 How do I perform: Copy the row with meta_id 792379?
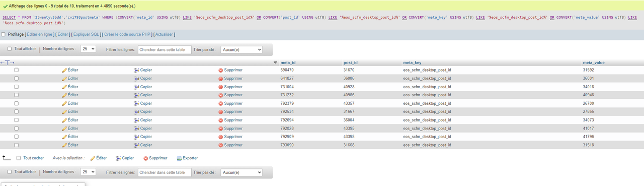click(143, 103)
